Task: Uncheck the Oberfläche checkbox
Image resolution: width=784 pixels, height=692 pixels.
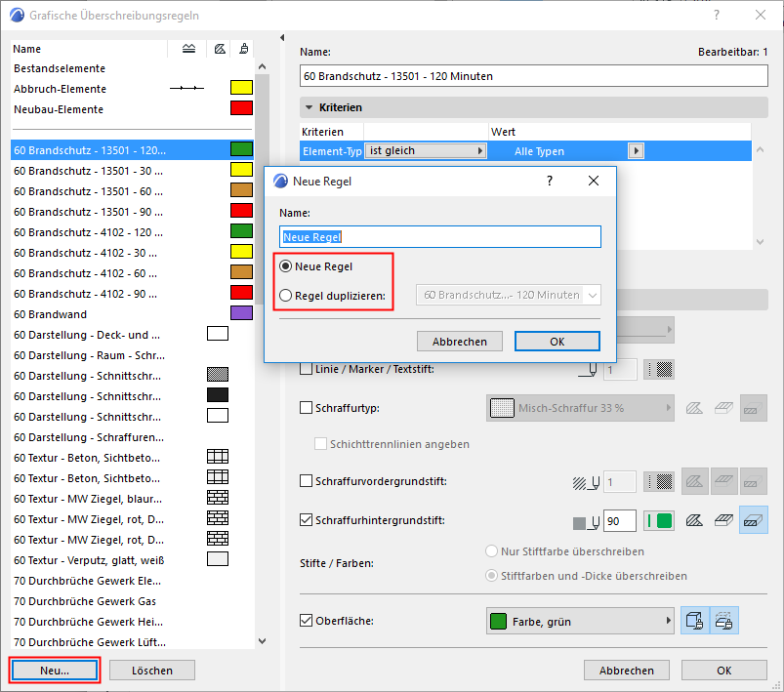Action: tap(306, 621)
